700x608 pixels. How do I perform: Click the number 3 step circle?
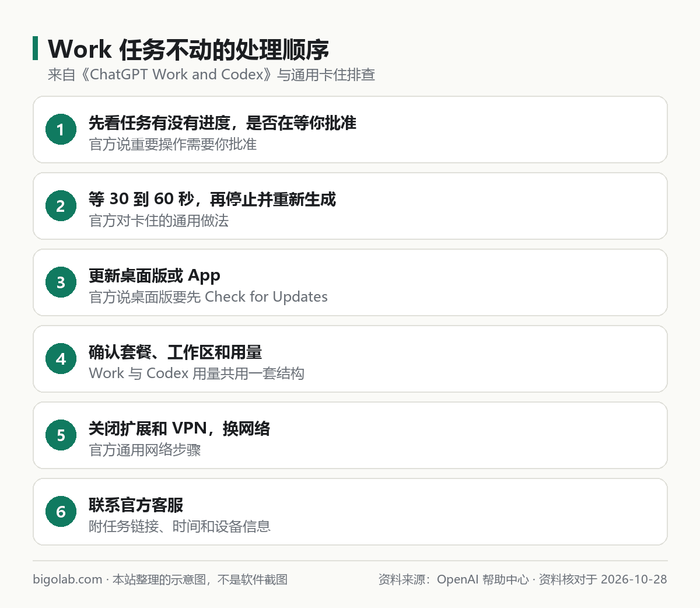pyautogui.click(x=61, y=282)
